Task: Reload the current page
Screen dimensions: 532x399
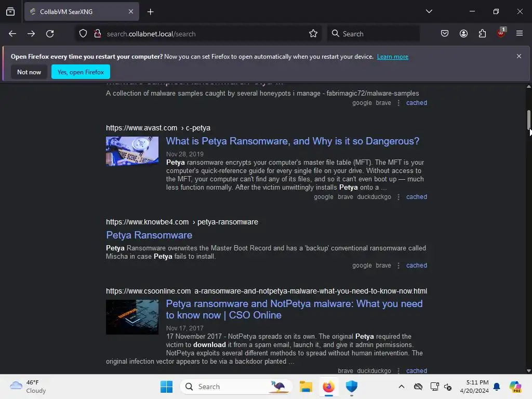Action: 50,34
